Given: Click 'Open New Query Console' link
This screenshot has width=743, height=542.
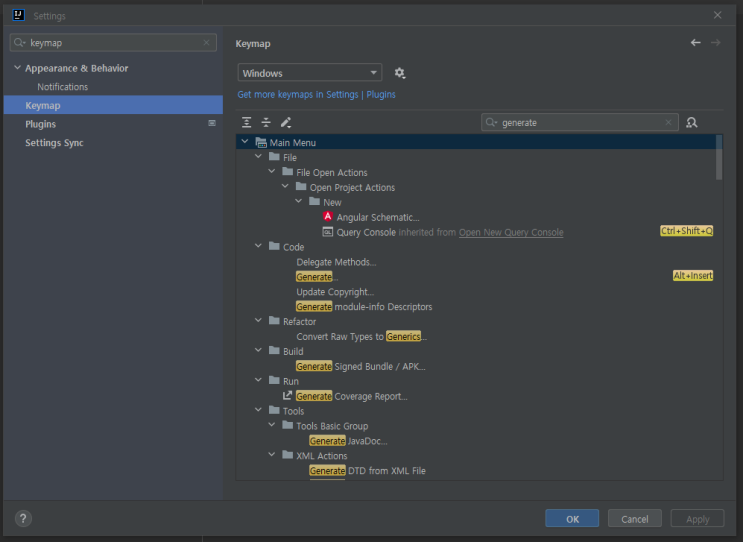Looking at the screenshot, I should 510,233.
